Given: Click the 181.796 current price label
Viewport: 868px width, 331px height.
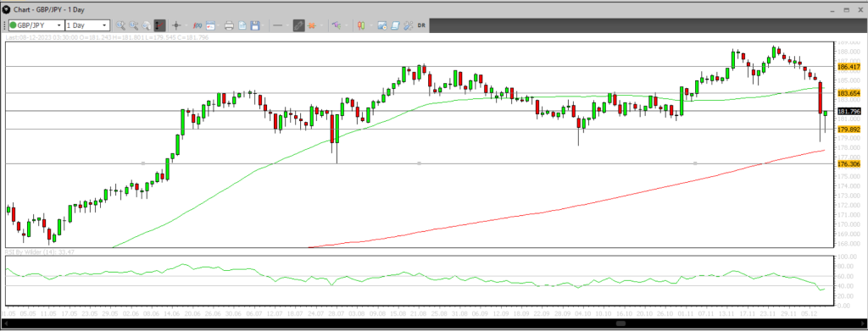Looking at the screenshot, I should click(849, 111).
